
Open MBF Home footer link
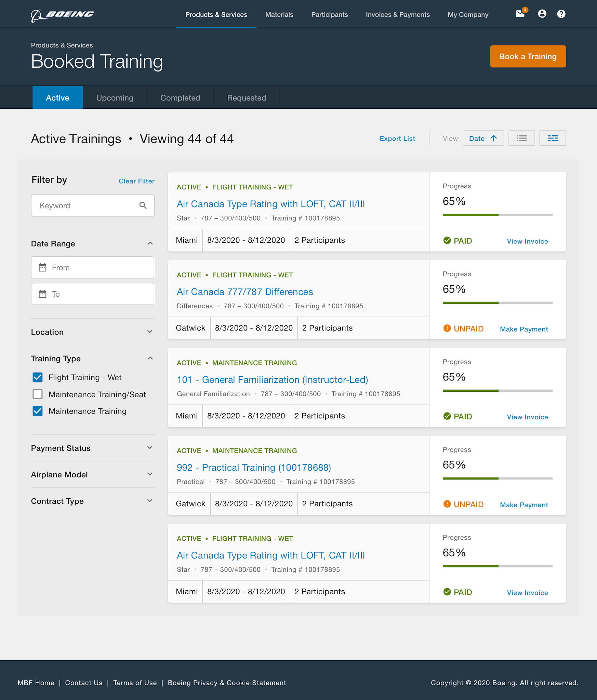pyautogui.click(x=36, y=683)
